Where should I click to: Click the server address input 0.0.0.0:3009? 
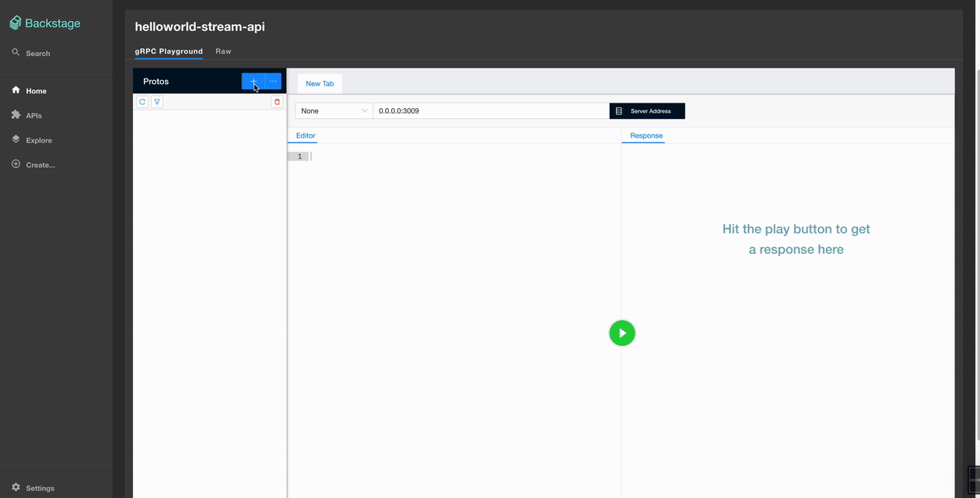[x=492, y=111]
